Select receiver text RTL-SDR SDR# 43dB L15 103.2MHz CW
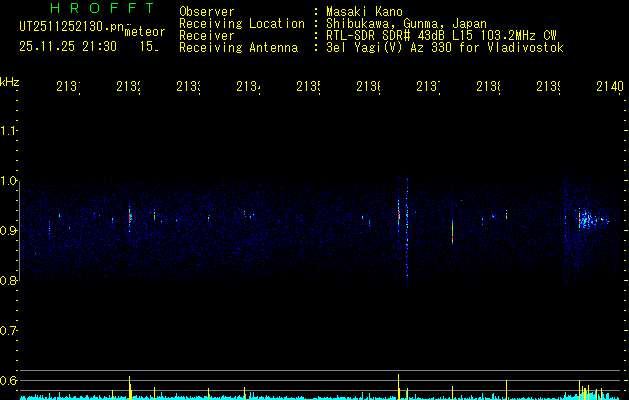Viewport: 629px width, 400px height. point(441,36)
